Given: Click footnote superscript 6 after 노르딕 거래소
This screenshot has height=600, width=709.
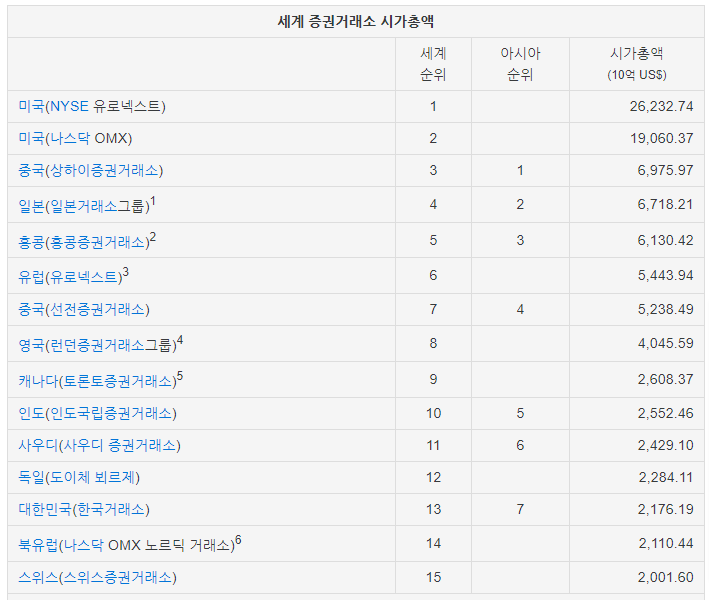Looking at the screenshot, I should (238, 540).
